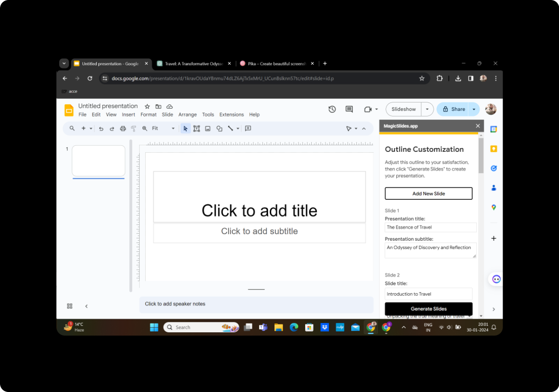Switch to grid view of slides
The height and width of the screenshot is (392, 559).
(70, 306)
